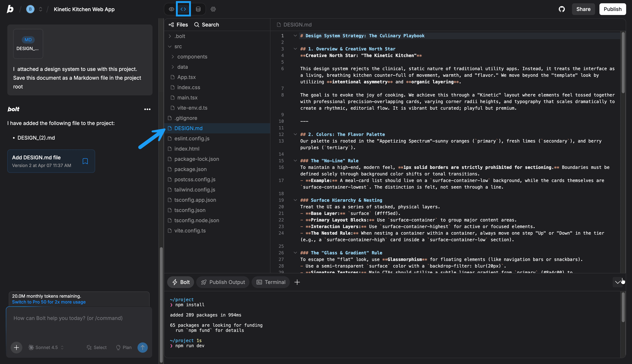Viewport: 632px width, 364px height.
Task: Open the GitHub icon in the header
Action: click(x=562, y=9)
